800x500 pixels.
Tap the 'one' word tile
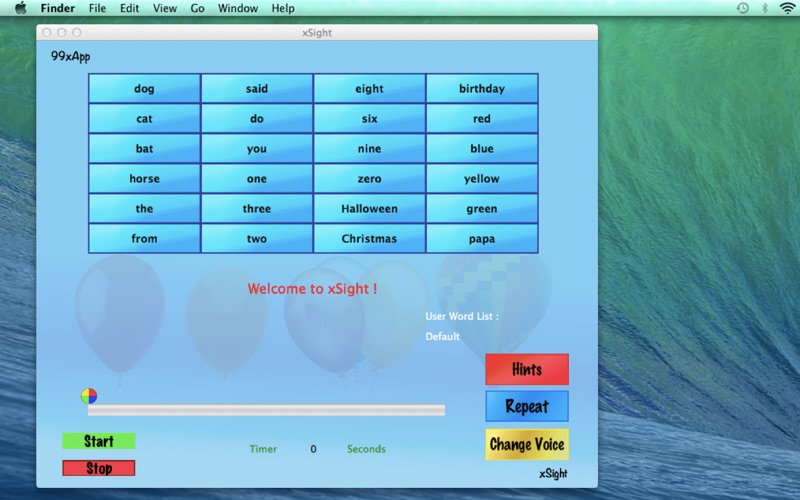pyautogui.click(x=257, y=179)
